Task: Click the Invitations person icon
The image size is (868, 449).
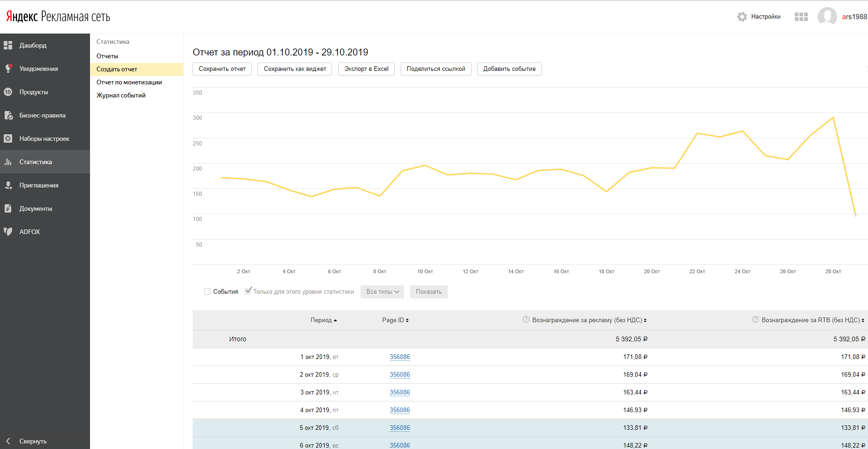Action: click(8, 185)
